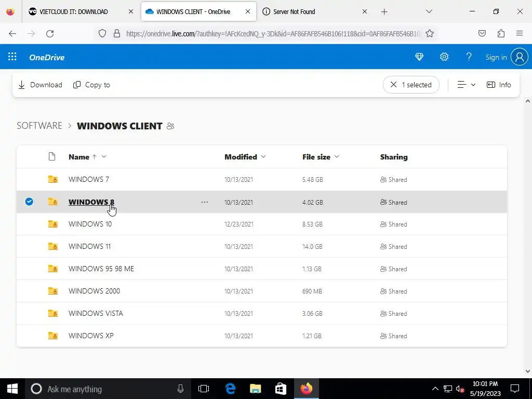Click the 14.0 GB file size

click(x=312, y=247)
